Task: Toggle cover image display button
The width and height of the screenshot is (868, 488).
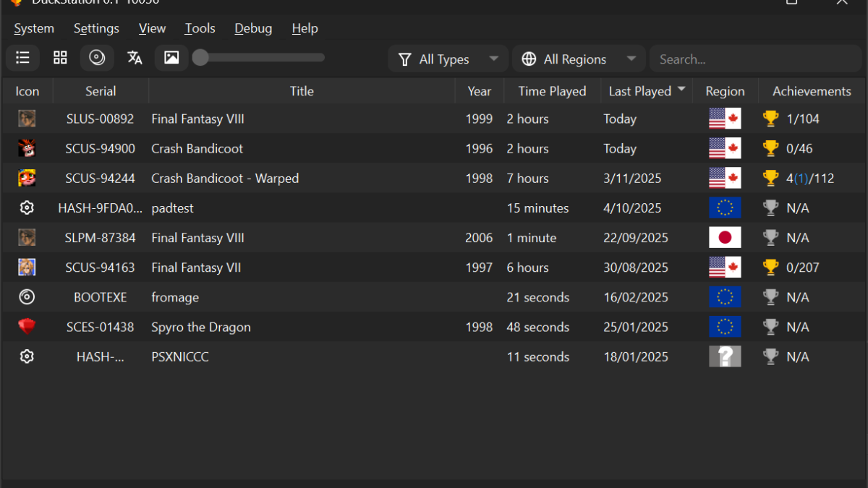Action: point(171,58)
